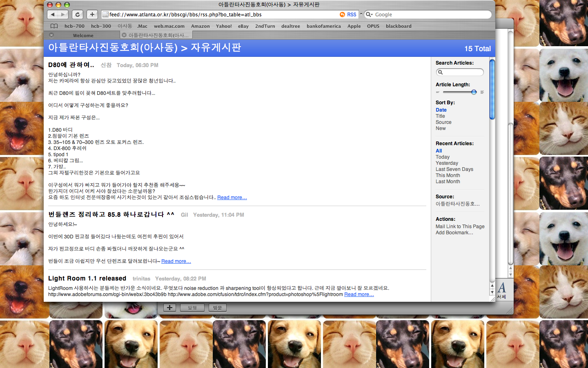Open Google search engine dropdown
Screen dimensions: 588x368
[x=369, y=14]
